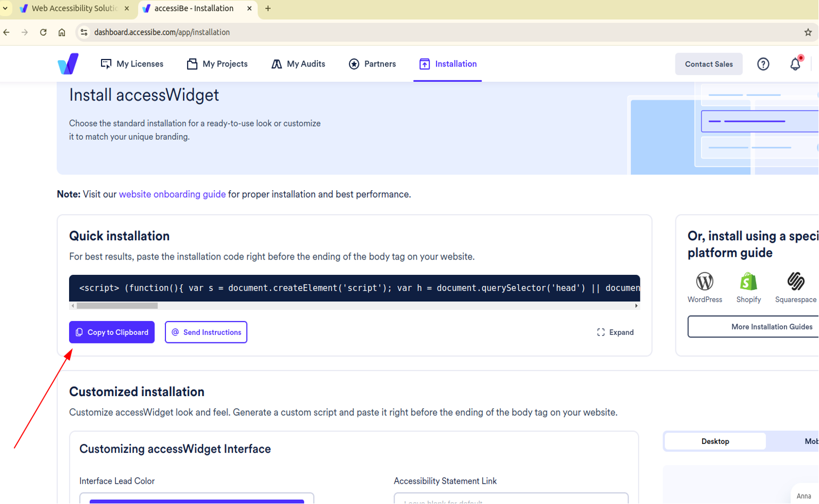
Task: Go forward in browser history
Action: pyautogui.click(x=25, y=32)
